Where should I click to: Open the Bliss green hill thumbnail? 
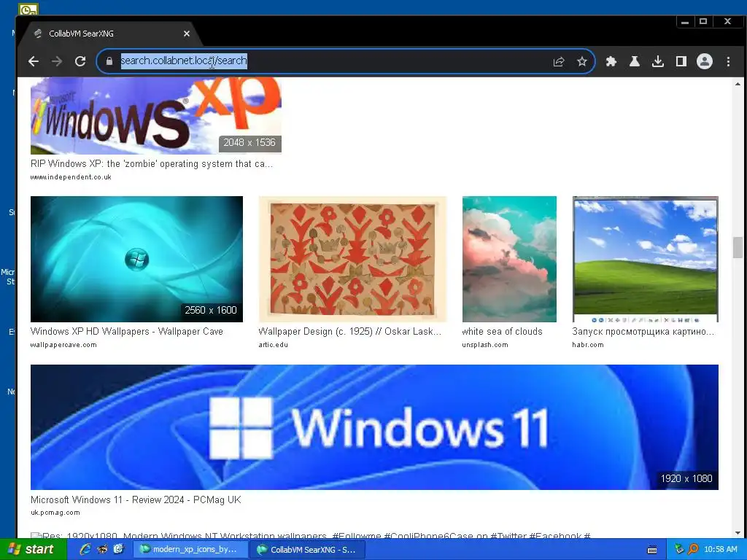pos(646,259)
